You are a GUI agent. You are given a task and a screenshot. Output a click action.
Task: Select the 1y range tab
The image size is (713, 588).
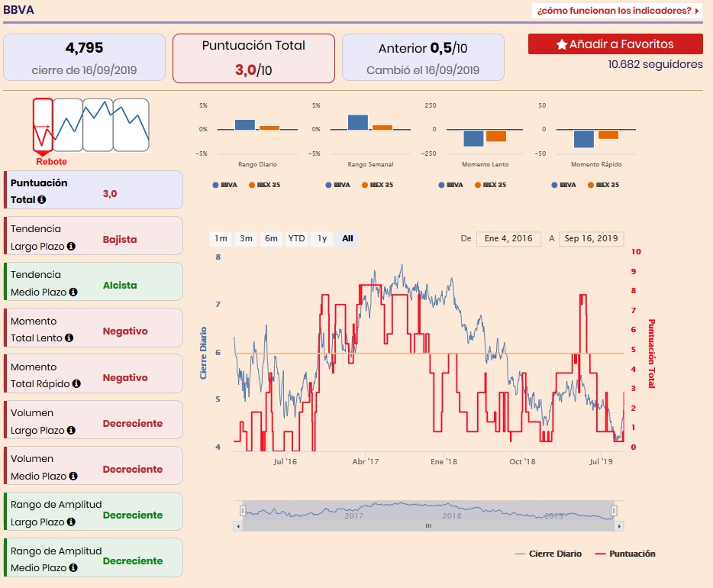(x=322, y=239)
